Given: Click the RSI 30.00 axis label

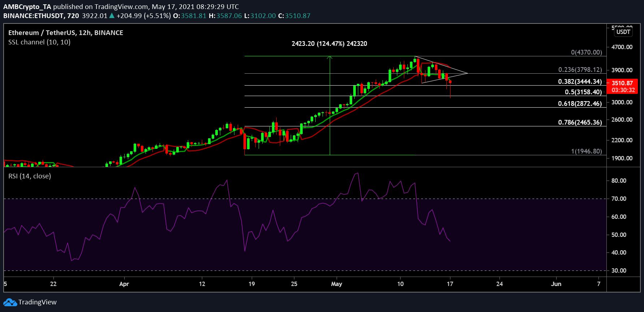Looking at the screenshot, I should click(x=619, y=270).
